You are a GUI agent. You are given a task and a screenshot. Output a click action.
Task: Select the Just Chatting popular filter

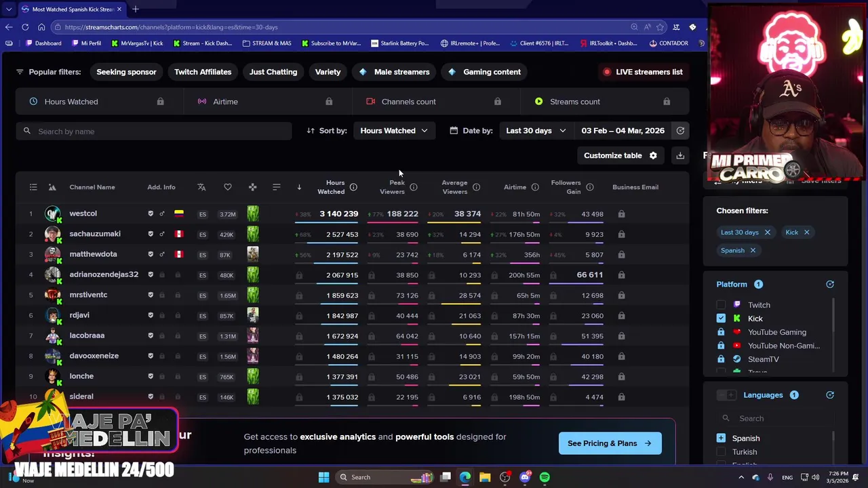click(273, 72)
